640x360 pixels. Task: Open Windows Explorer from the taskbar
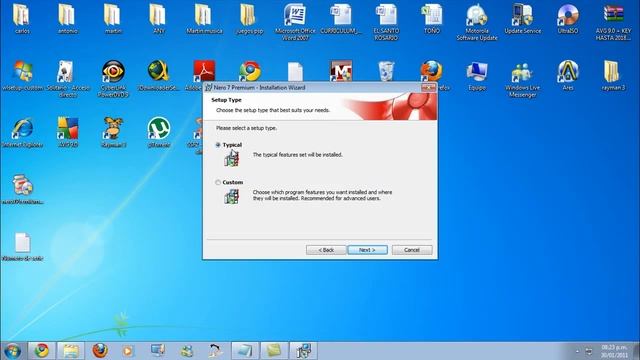71,351
